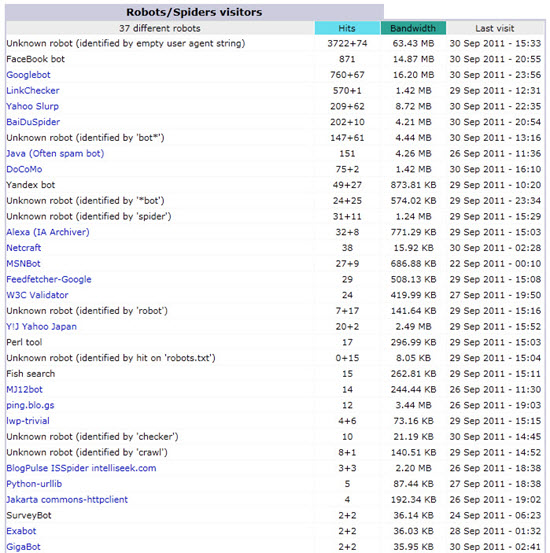This screenshot has width=550, height=553.
Task: Click Java (Often spam bot) link
Action: (55, 153)
